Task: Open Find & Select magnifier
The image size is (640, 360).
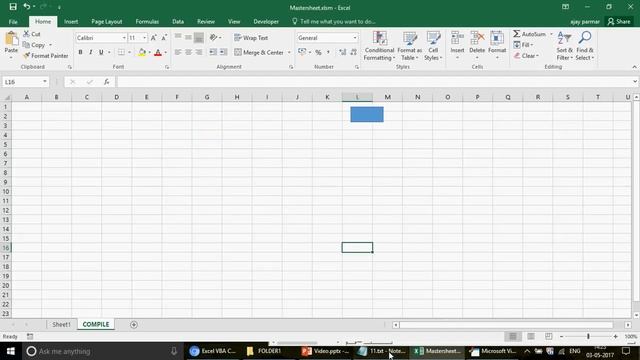Action: (x=585, y=46)
